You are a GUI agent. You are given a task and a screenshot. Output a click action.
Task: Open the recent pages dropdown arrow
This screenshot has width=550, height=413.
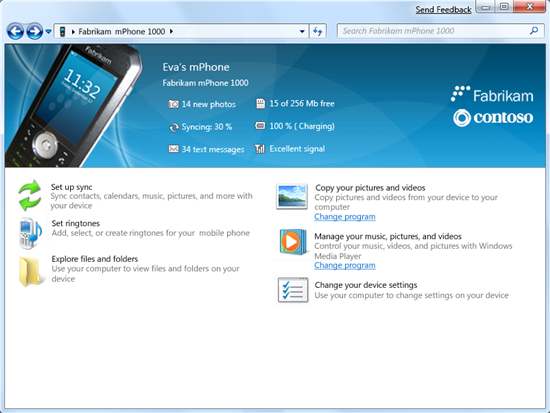tap(48, 32)
